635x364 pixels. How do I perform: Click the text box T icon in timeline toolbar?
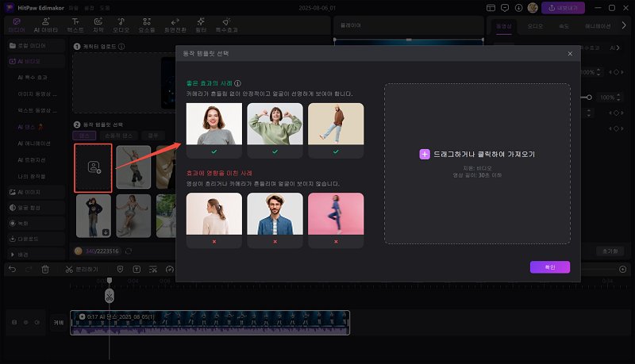click(x=137, y=269)
